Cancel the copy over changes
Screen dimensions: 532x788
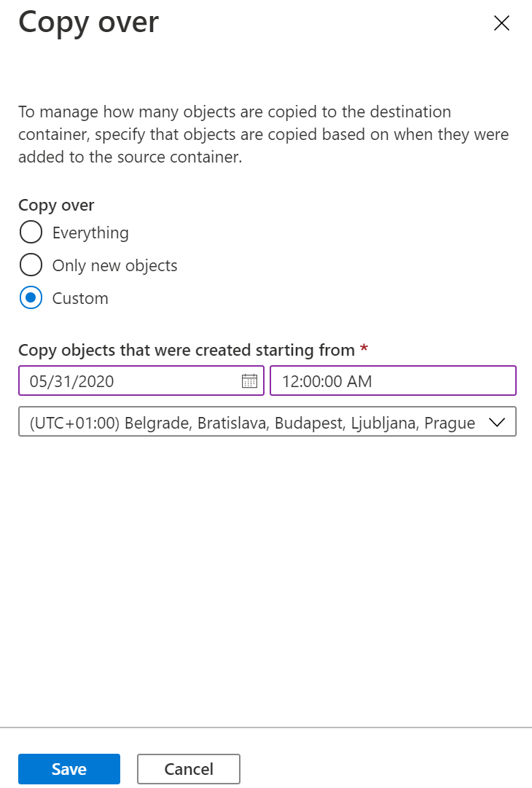point(189,769)
